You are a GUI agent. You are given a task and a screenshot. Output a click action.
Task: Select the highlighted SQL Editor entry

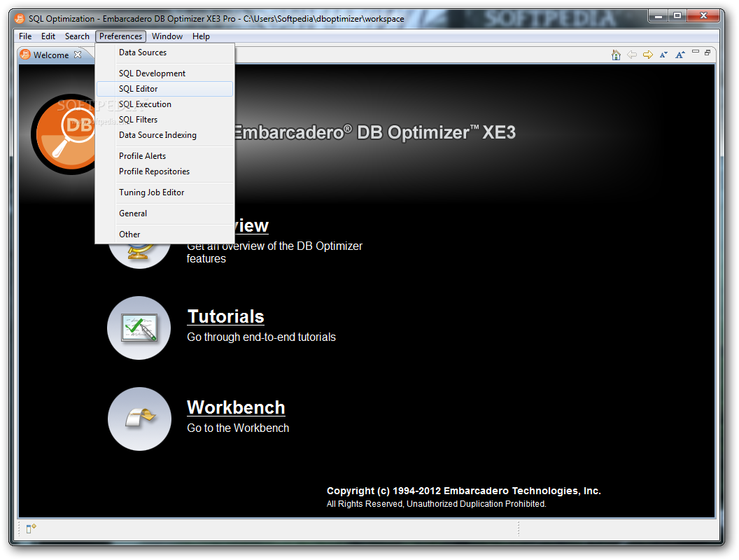(x=165, y=89)
